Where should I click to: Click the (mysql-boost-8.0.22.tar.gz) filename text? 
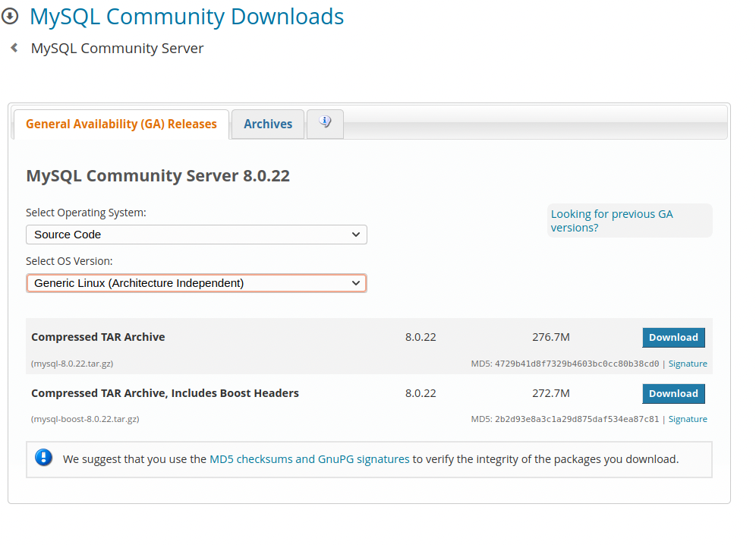pyautogui.click(x=85, y=419)
